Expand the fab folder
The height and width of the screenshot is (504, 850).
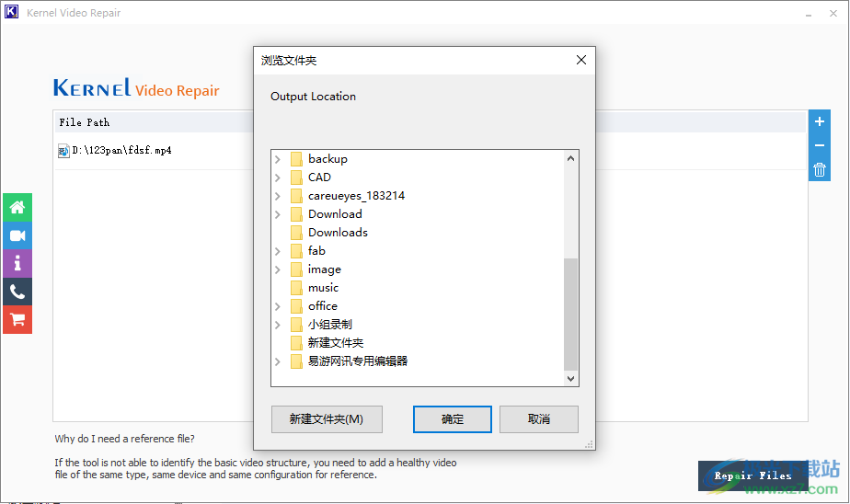pos(278,251)
